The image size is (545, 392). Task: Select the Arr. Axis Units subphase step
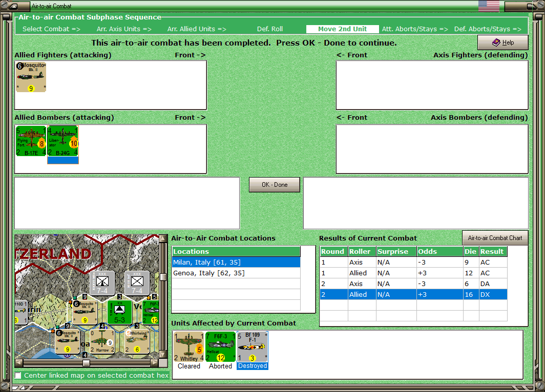[124, 29]
